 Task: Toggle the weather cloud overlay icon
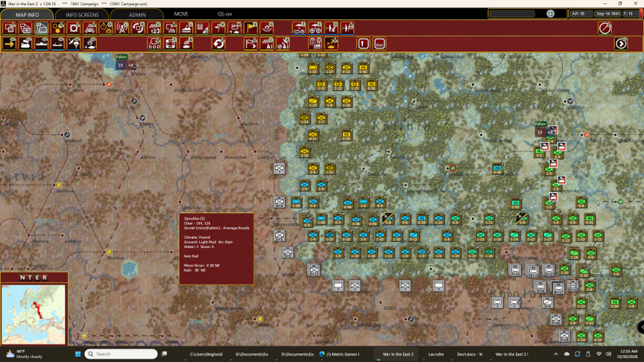point(235,28)
